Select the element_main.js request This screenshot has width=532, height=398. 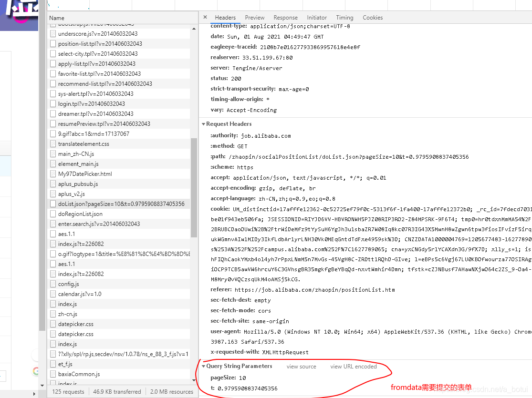coord(119,164)
